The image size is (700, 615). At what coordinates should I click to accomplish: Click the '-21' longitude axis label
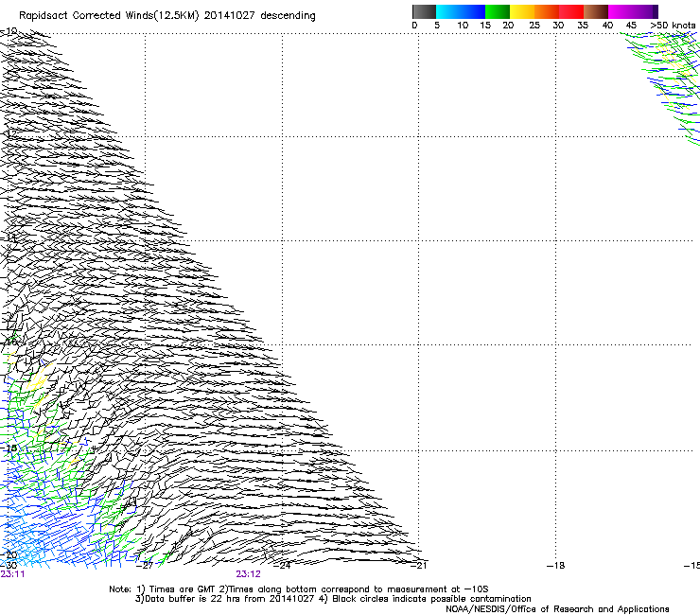click(420, 566)
